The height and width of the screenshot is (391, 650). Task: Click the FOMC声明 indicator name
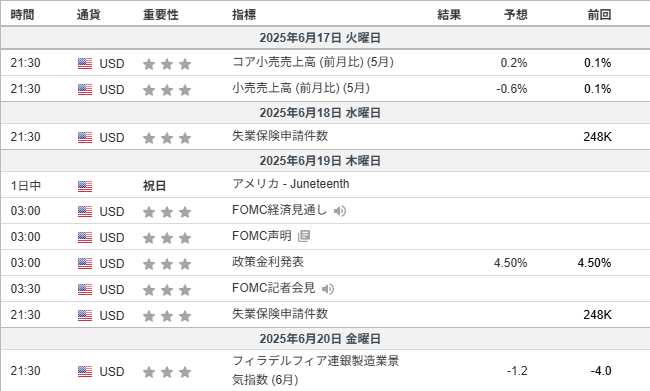262,236
